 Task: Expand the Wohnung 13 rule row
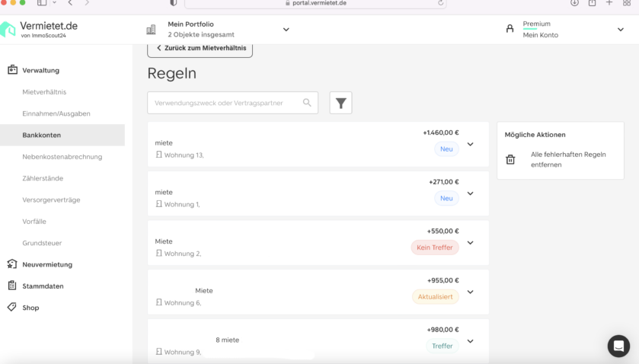(470, 144)
